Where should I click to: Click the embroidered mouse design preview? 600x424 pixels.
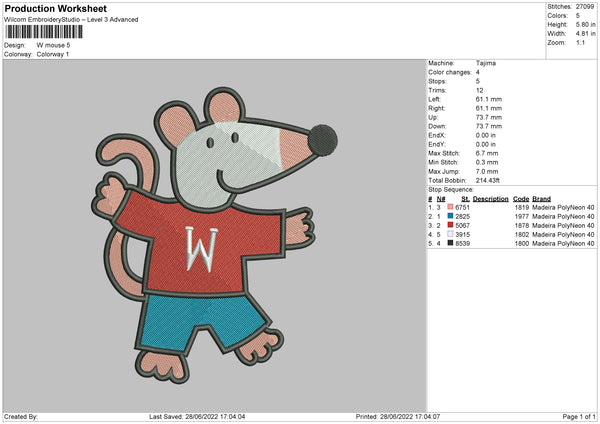point(215,235)
